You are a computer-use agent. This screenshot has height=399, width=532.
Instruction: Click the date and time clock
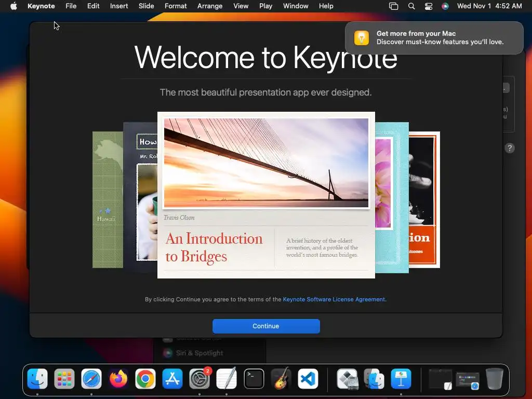click(489, 6)
